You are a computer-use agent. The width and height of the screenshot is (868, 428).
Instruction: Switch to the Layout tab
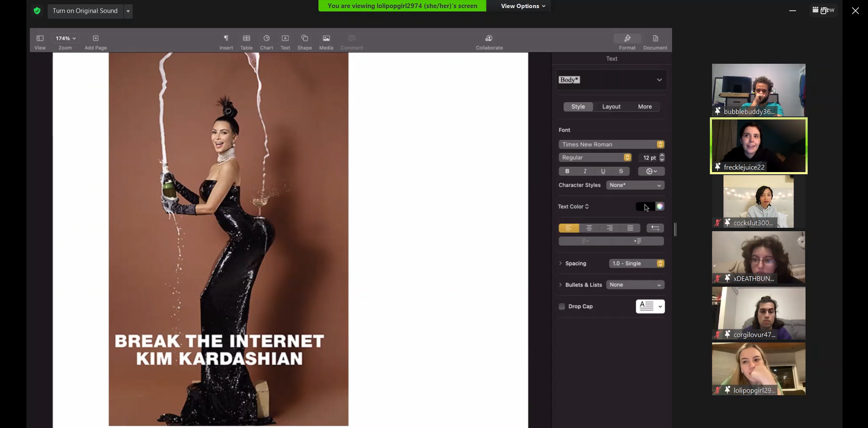click(x=611, y=107)
